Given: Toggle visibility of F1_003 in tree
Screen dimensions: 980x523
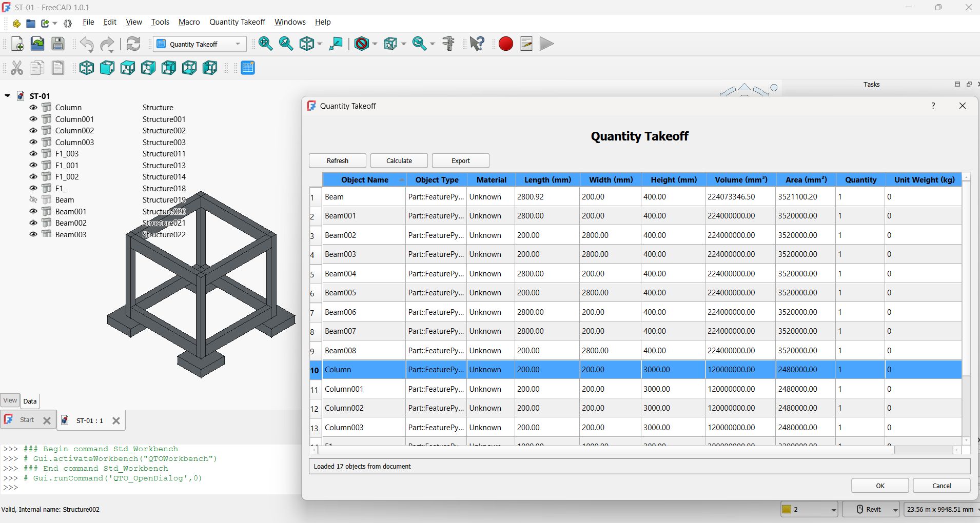Looking at the screenshot, I should (33, 154).
